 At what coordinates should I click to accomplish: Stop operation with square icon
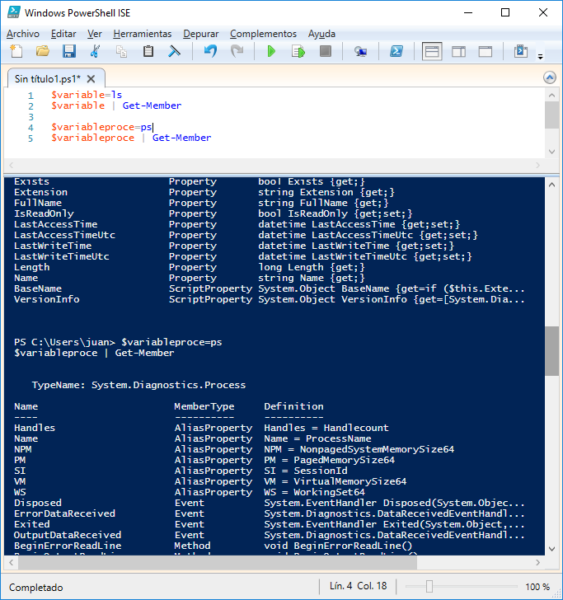325,51
